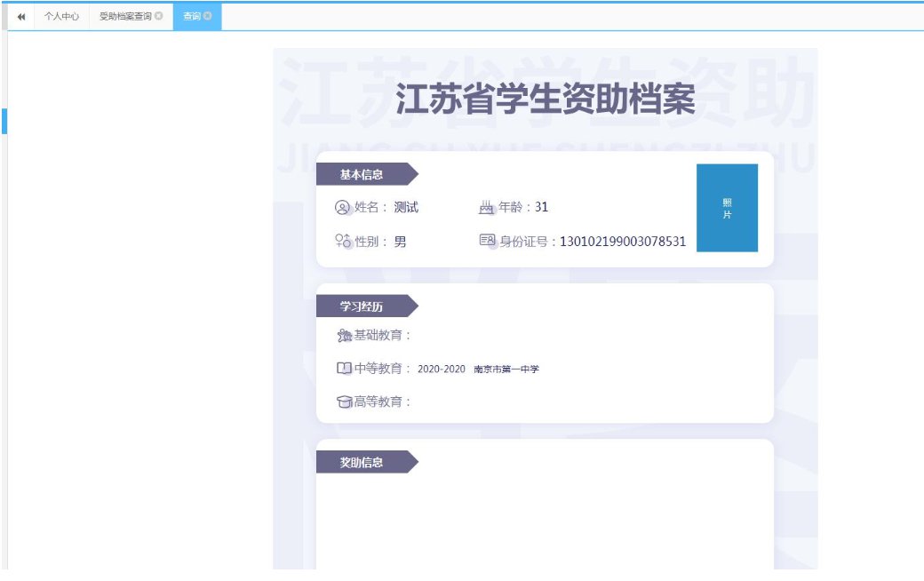Click the open book icon for 中等教育

[344, 369]
